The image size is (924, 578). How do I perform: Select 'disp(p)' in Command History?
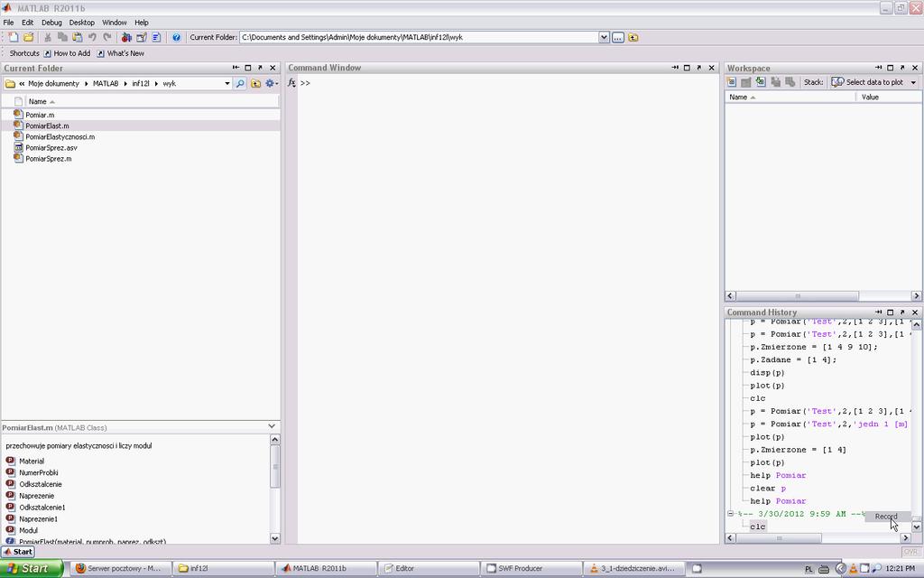click(x=767, y=373)
